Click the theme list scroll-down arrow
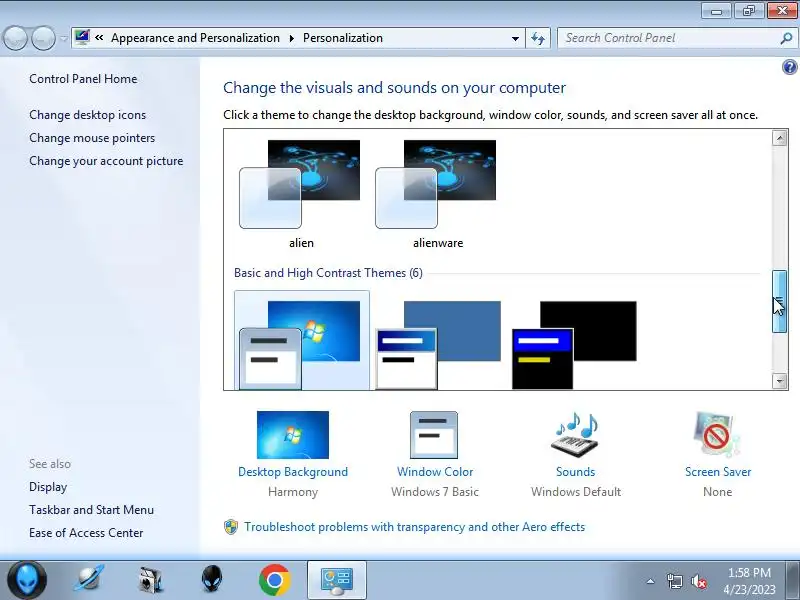 point(780,381)
